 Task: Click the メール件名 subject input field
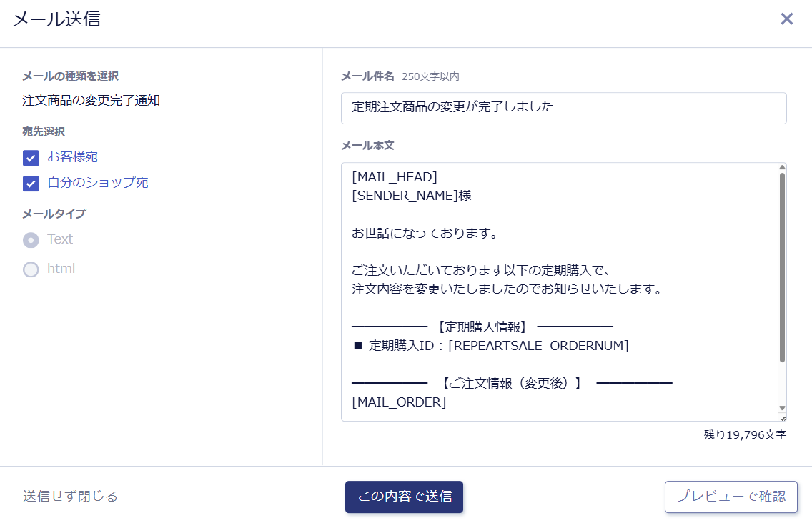pyautogui.click(x=563, y=108)
